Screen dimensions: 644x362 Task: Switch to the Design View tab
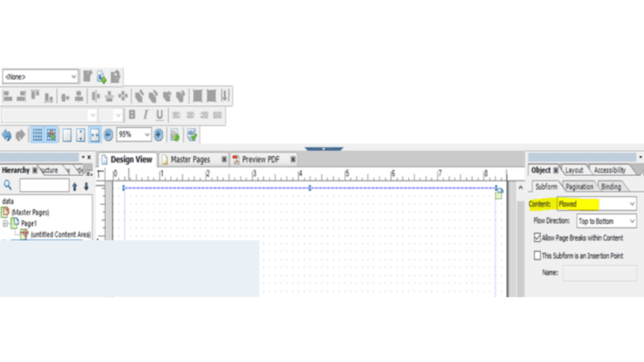click(x=127, y=159)
